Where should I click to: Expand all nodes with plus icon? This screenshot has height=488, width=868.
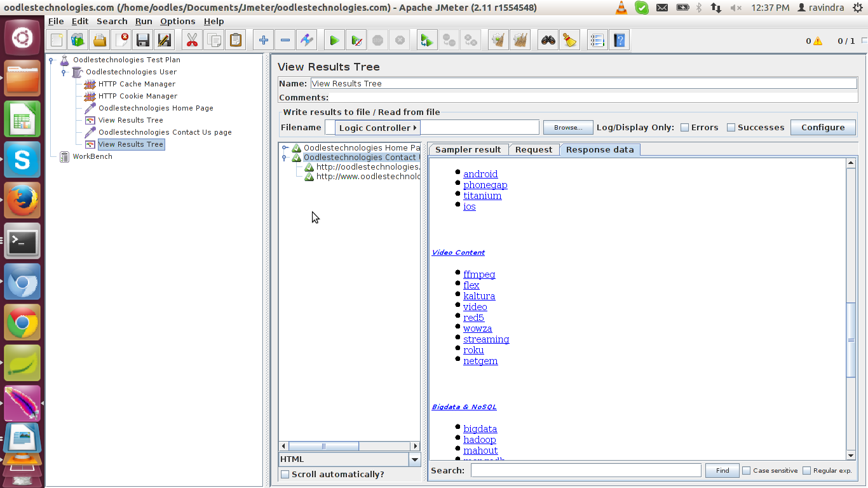pyautogui.click(x=264, y=41)
